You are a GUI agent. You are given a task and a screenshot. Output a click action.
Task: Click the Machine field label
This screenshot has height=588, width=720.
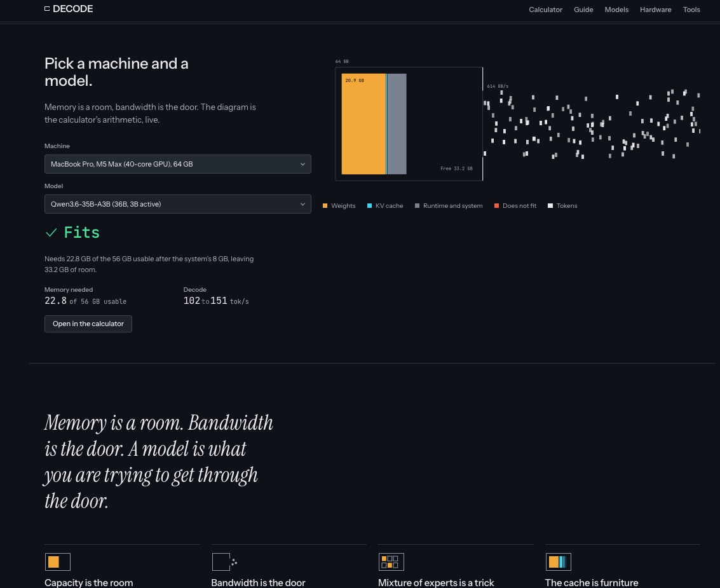click(x=57, y=146)
